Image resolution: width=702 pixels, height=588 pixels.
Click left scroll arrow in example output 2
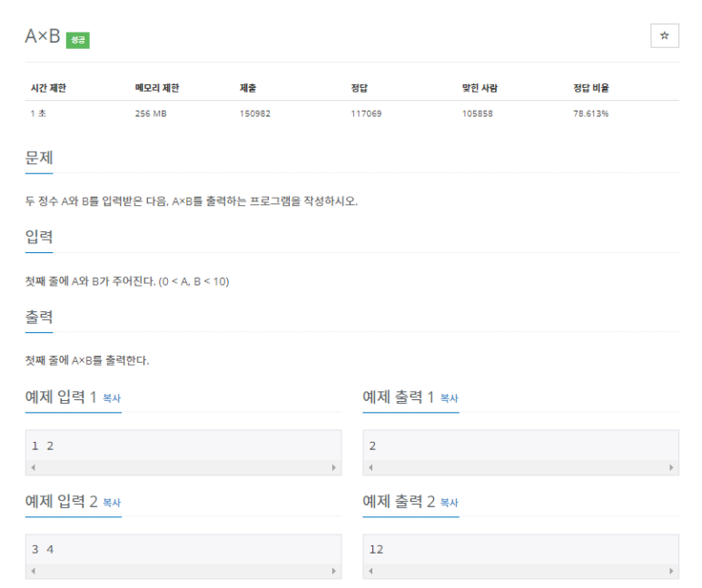(x=371, y=571)
